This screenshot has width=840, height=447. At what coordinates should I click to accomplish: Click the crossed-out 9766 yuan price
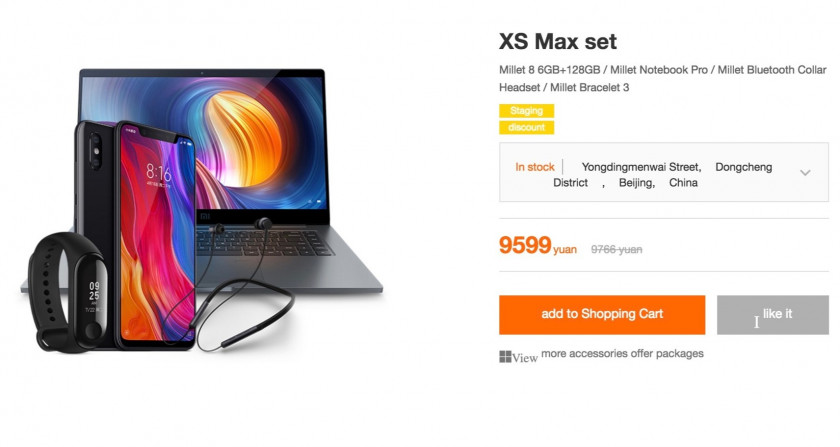(616, 249)
